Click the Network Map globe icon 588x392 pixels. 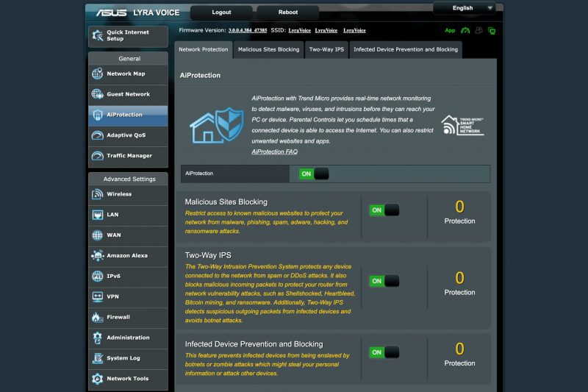point(98,74)
